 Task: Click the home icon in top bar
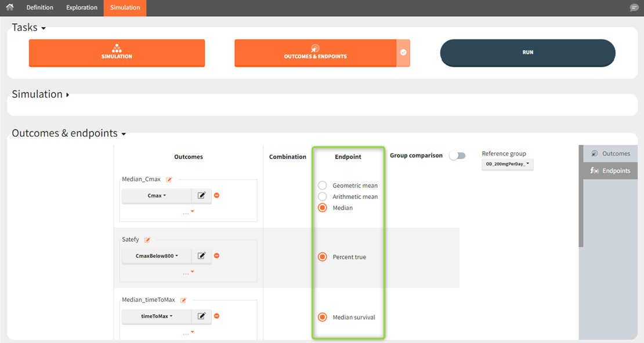pyautogui.click(x=10, y=8)
